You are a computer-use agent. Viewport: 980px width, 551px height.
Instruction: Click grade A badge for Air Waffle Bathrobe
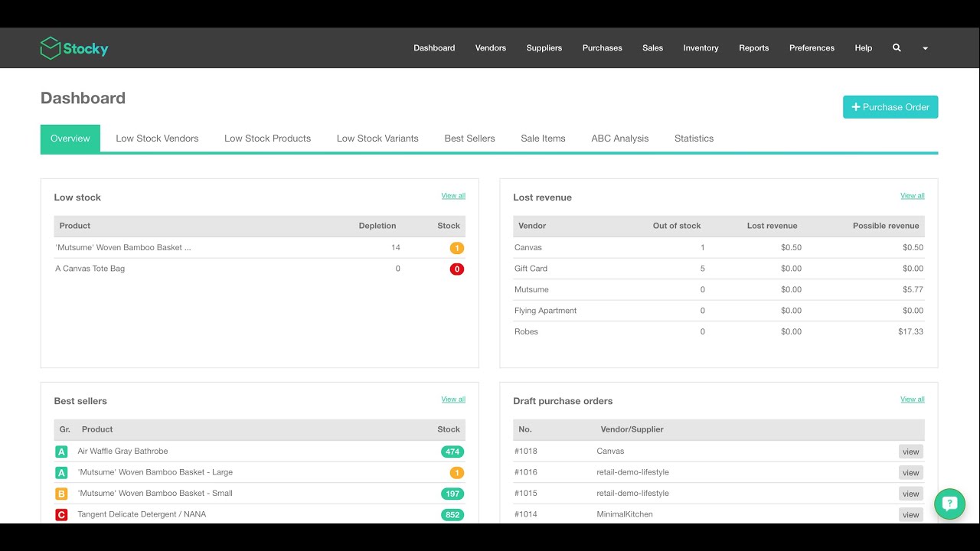[62, 452]
